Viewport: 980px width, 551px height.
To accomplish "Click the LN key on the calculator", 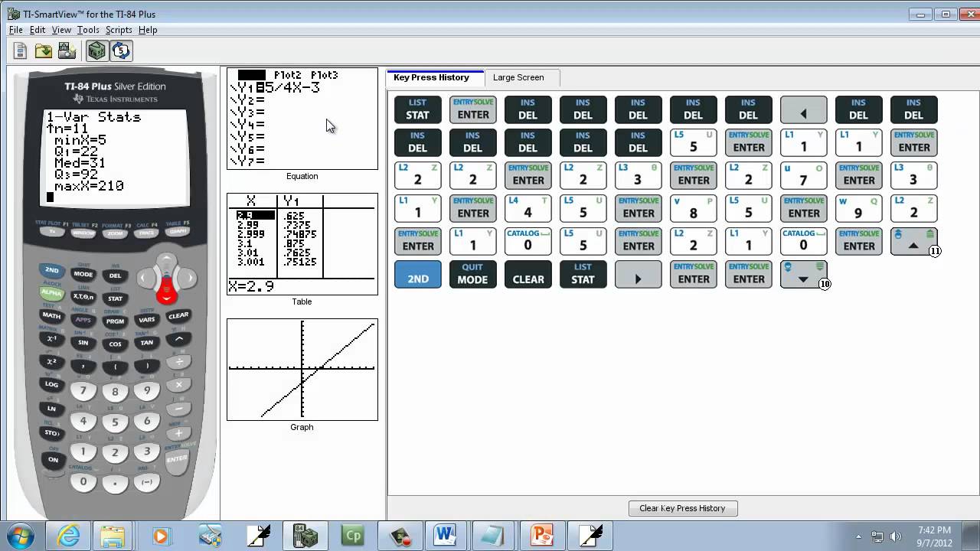I will [51, 409].
